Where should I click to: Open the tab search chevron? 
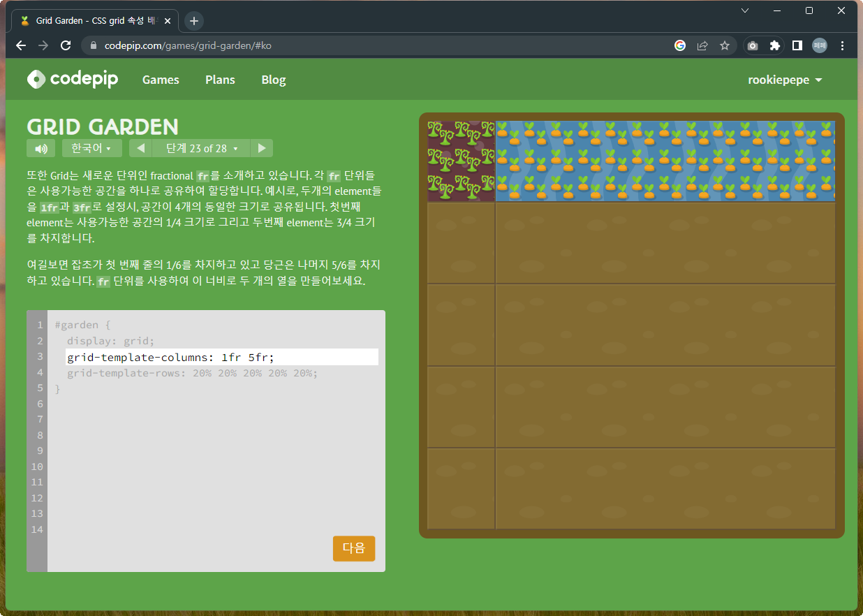tap(745, 10)
